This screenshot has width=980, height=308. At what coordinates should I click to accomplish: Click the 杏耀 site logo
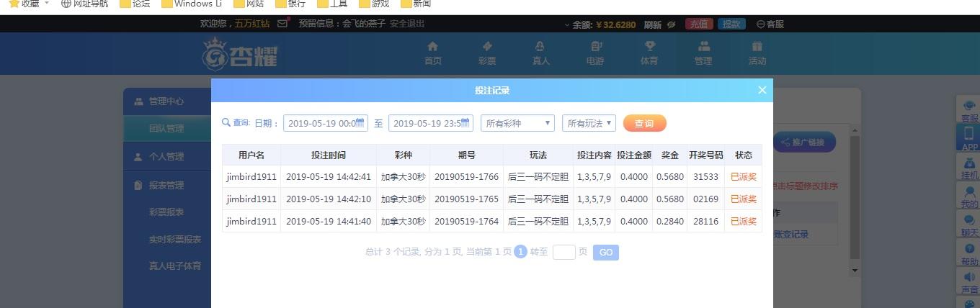239,54
